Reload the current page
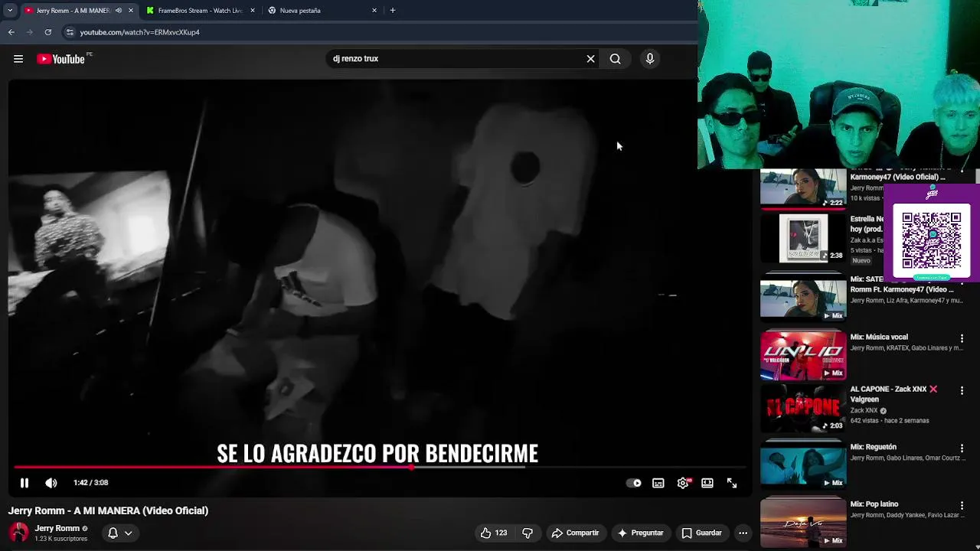 point(47,32)
